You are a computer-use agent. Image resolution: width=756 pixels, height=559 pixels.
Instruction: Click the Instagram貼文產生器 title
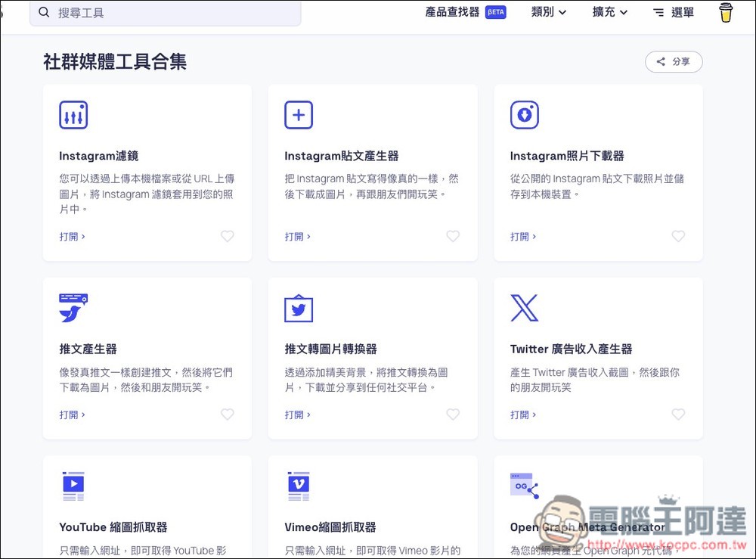[342, 157]
